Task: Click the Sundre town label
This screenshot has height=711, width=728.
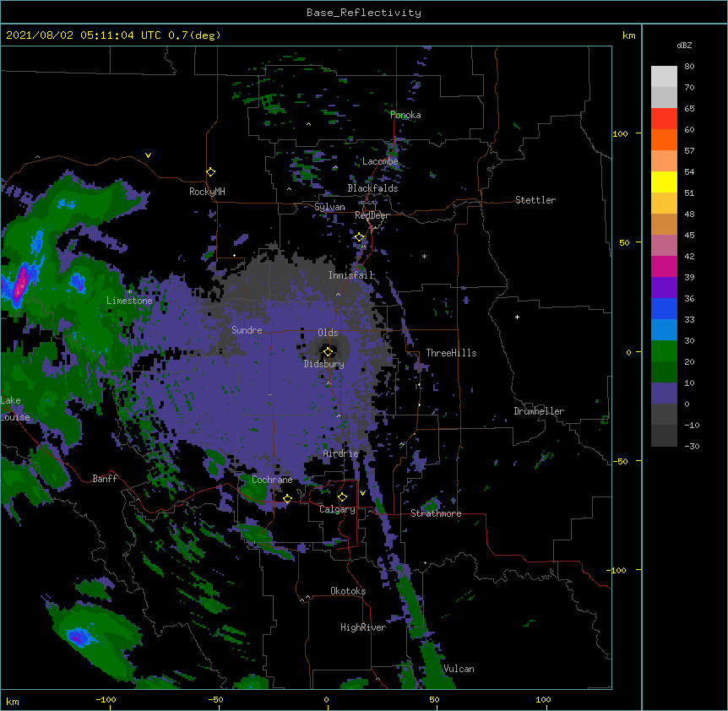Action: click(x=247, y=330)
